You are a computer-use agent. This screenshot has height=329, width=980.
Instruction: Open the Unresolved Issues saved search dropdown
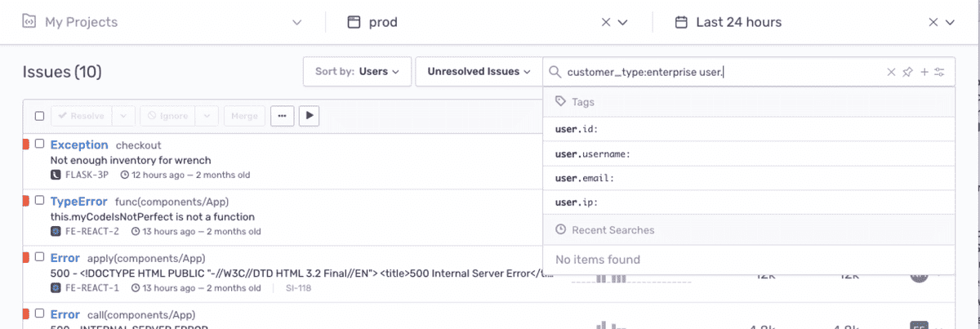[x=479, y=72]
